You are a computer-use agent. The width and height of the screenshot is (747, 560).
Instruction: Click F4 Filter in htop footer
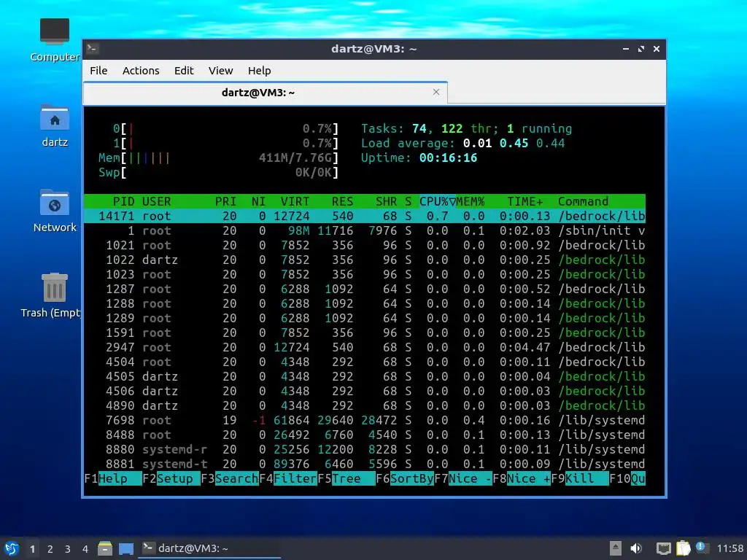pos(287,478)
